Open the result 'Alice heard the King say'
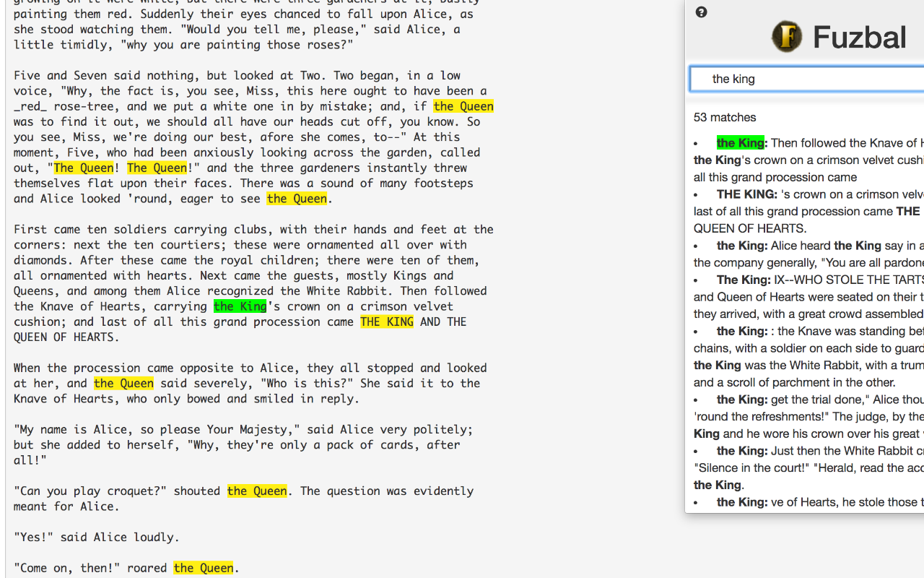 [x=808, y=254]
